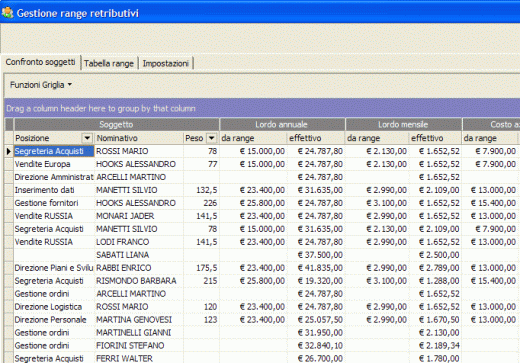Select the MARTINELLI GIANNI name cell
Screen dimensions: 520x363
click(x=139, y=333)
